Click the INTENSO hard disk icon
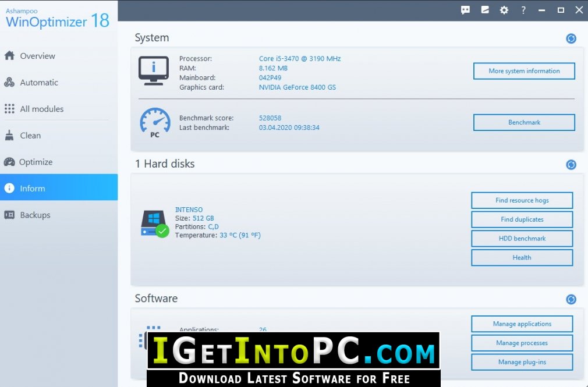This screenshot has width=588, height=387. [x=154, y=223]
